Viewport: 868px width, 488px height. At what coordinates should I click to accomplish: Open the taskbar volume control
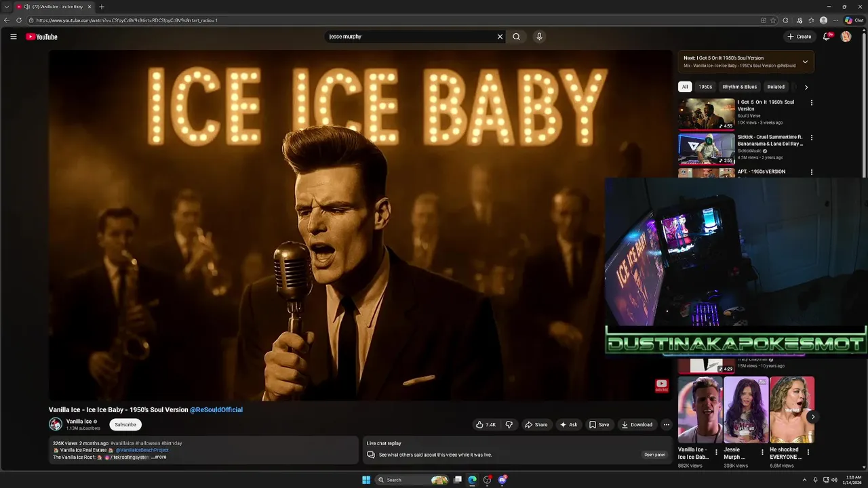click(833, 480)
